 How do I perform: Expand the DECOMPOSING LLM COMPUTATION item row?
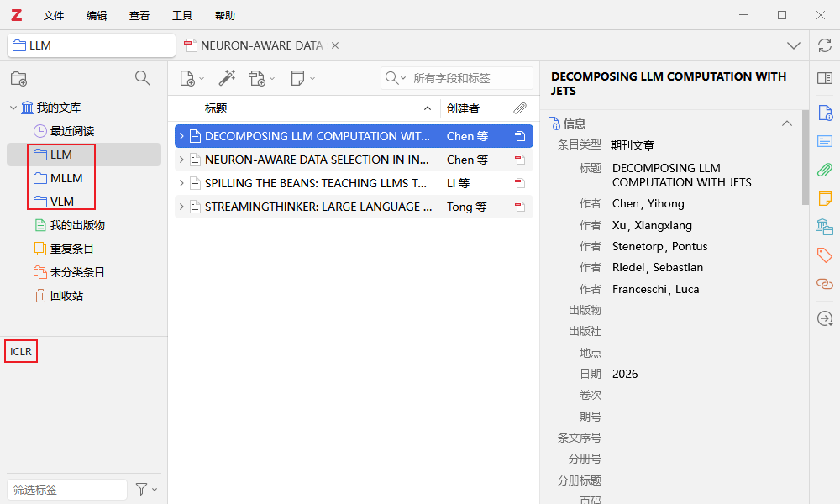(x=181, y=136)
